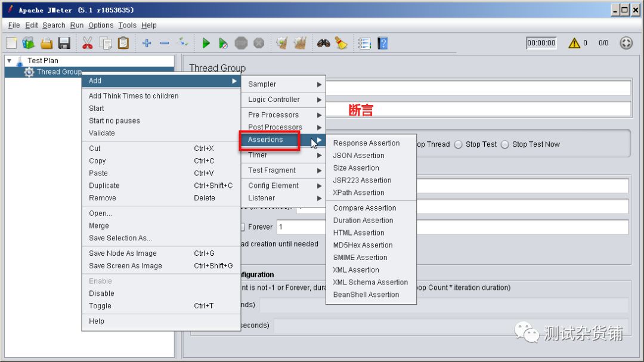Expand the Timer submenu

pyautogui.click(x=284, y=155)
